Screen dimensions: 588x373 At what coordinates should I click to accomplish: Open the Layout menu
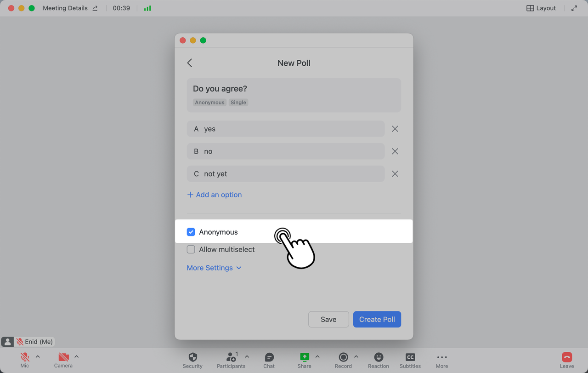pos(541,8)
